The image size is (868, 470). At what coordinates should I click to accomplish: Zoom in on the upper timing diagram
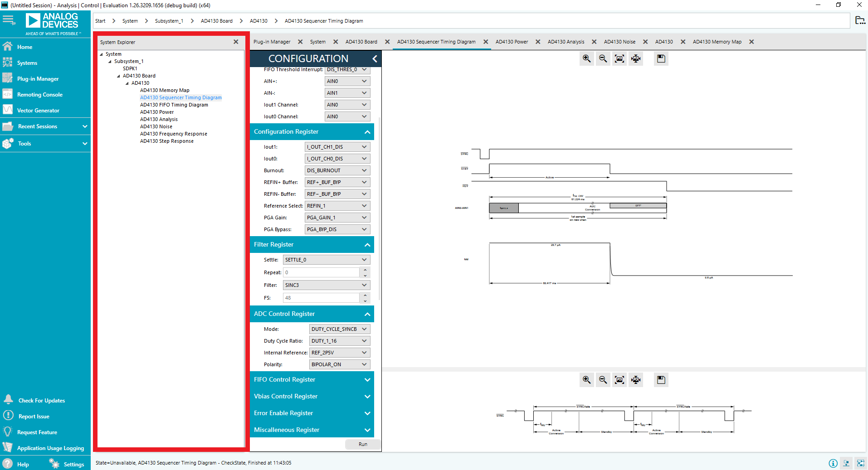pyautogui.click(x=587, y=58)
